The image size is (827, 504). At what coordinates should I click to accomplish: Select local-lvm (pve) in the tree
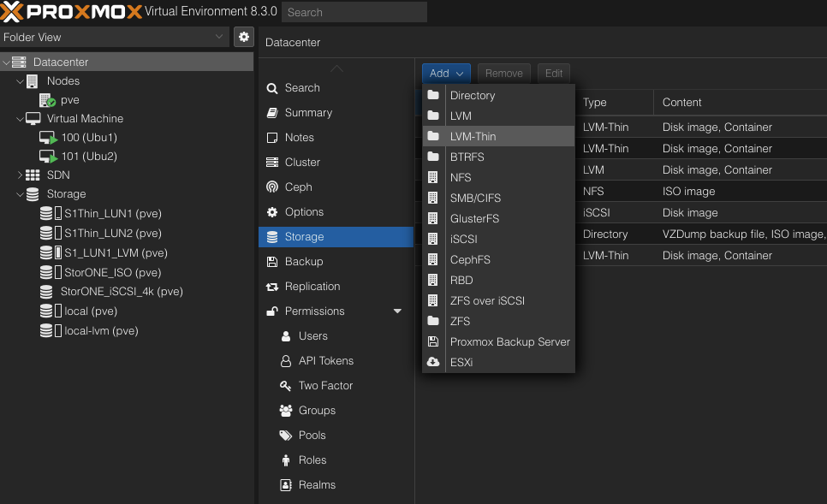[101, 331]
